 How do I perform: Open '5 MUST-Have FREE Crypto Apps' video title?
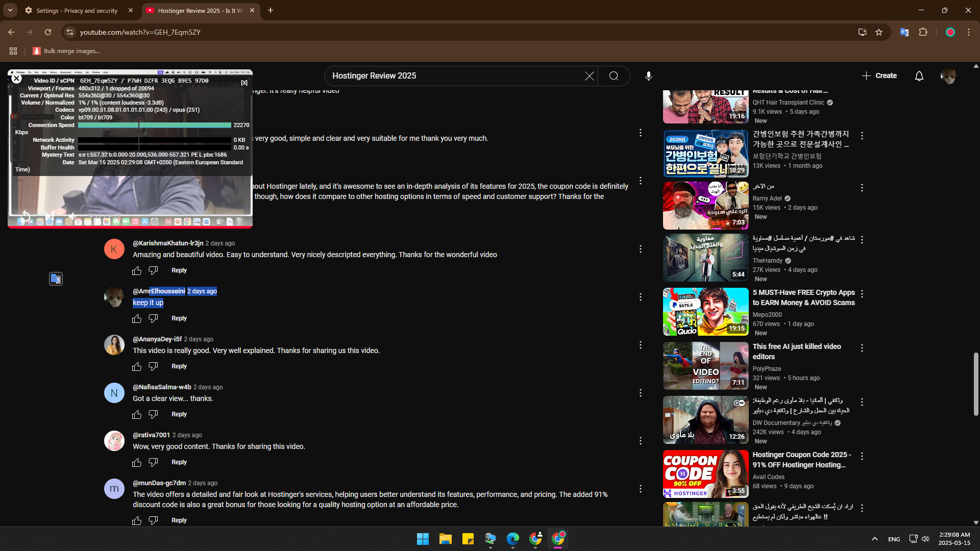coord(803,297)
